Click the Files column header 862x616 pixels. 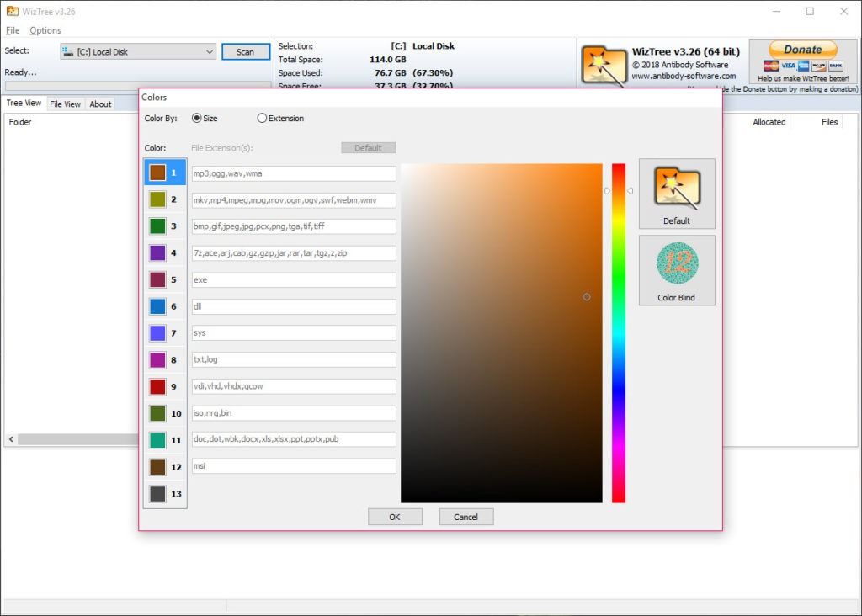click(x=829, y=122)
